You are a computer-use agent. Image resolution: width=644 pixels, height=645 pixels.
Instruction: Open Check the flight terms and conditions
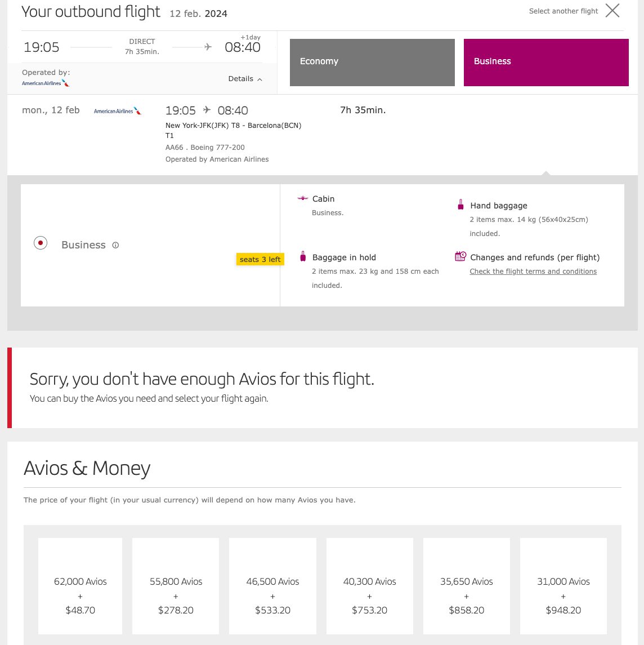click(x=533, y=272)
